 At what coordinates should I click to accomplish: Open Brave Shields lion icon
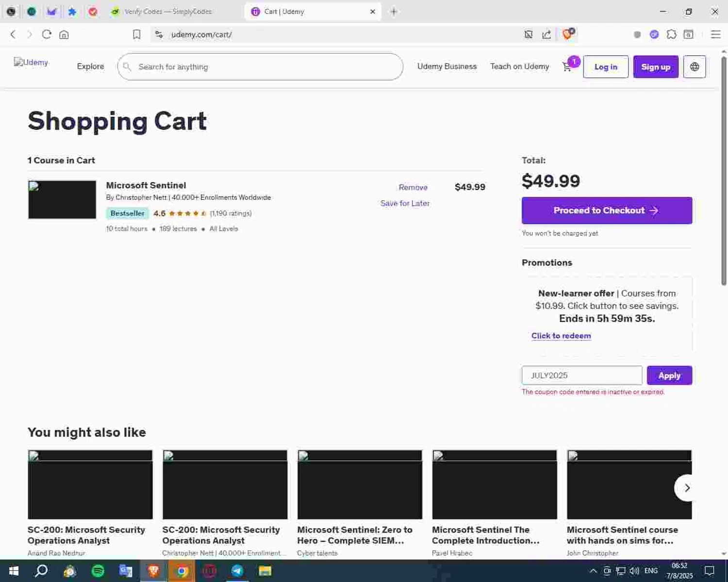[x=567, y=34]
